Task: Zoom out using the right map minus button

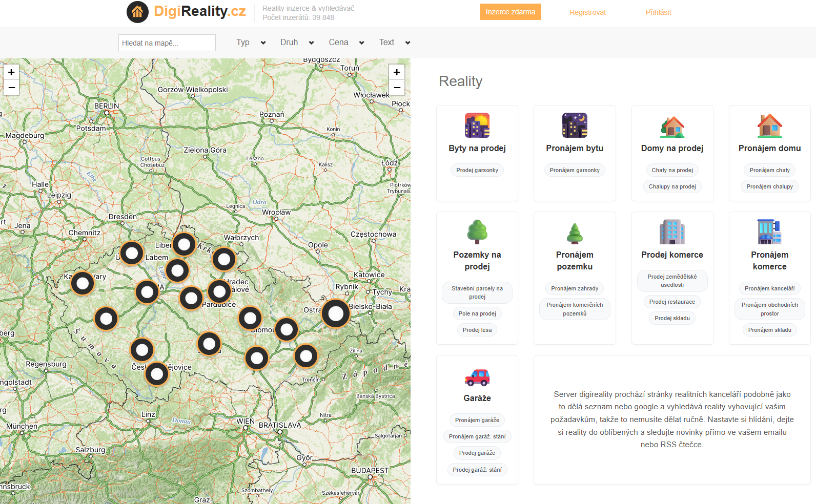Action: (397, 88)
